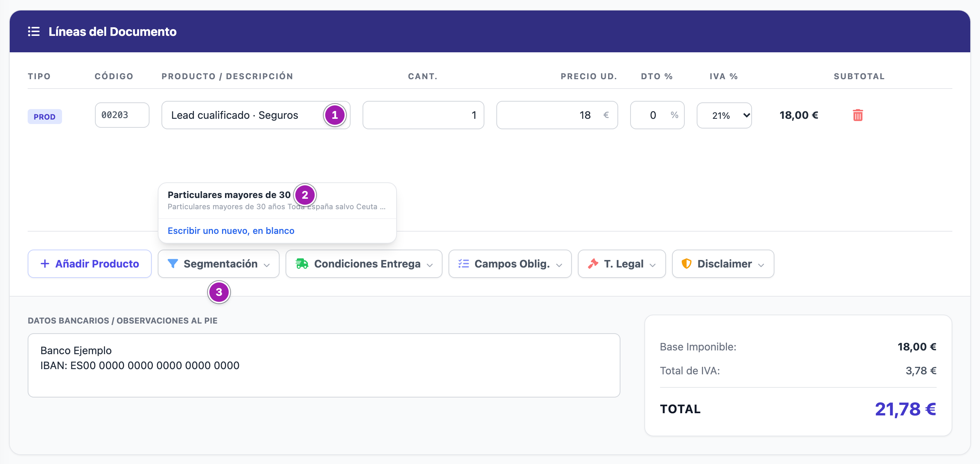Click the checklist icon on Campos Oblig.

(x=463, y=263)
